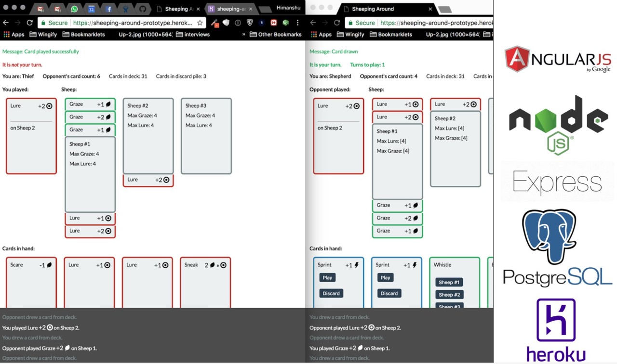Open the Other Bookmarks folder

coord(275,35)
